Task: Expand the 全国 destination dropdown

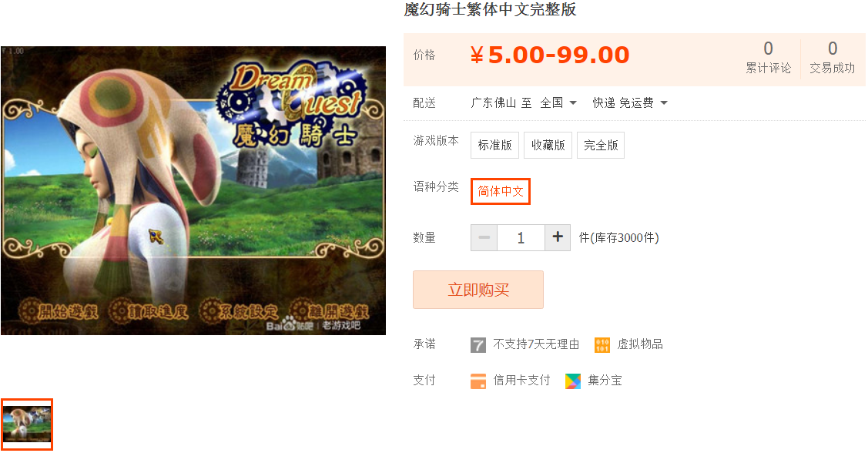Action: [558, 103]
